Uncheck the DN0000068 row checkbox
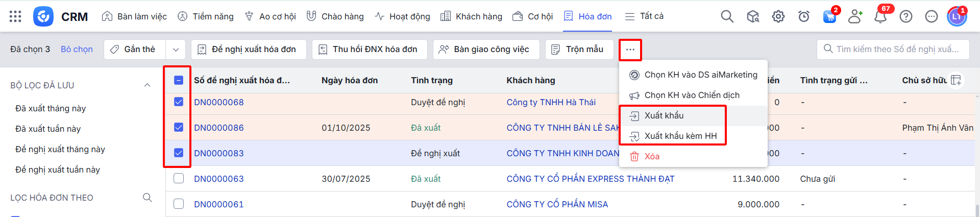Viewport: 980px width, 217px height. pos(179,102)
